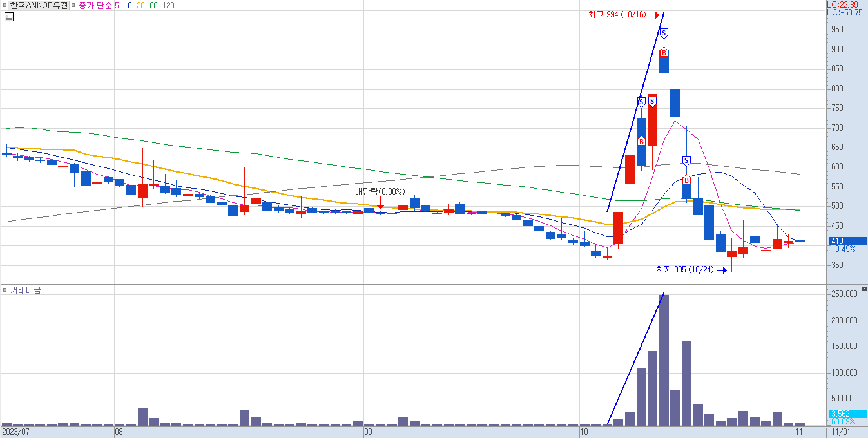Select the 5-day moving average label

click(117, 5)
